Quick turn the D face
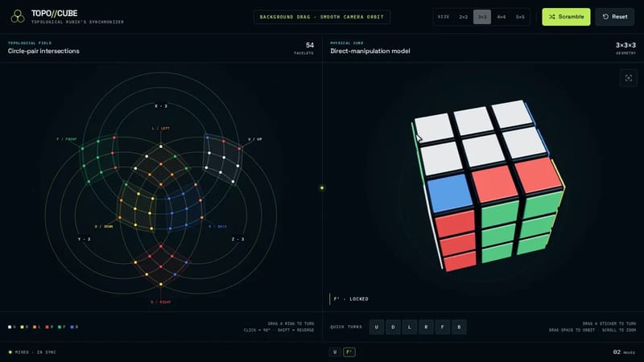 [393, 327]
